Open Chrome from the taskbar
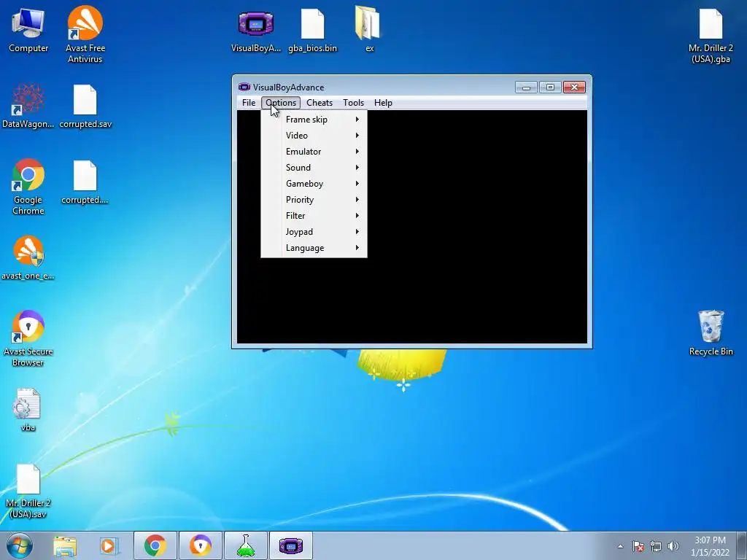747x560 pixels. point(155,545)
